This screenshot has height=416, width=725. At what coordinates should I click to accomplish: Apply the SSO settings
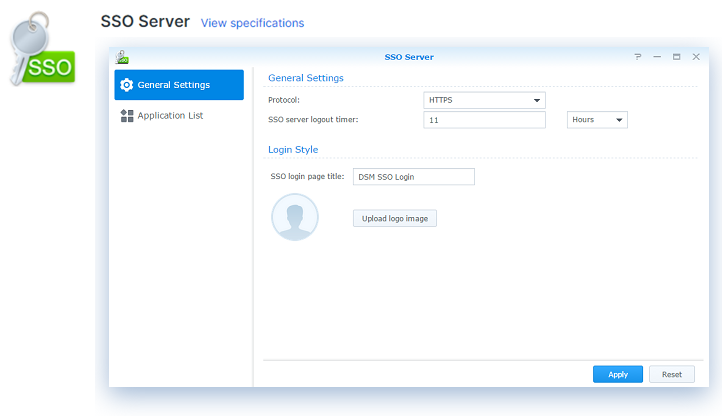(x=618, y=374)
